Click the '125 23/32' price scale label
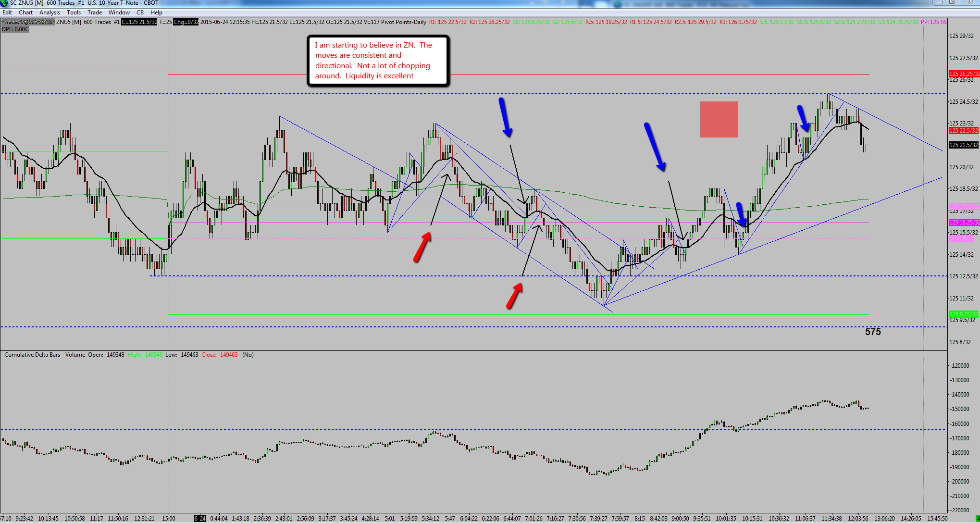Image resolution: width=980 pixels, height=523 pixels. click(x=962, y=124)
